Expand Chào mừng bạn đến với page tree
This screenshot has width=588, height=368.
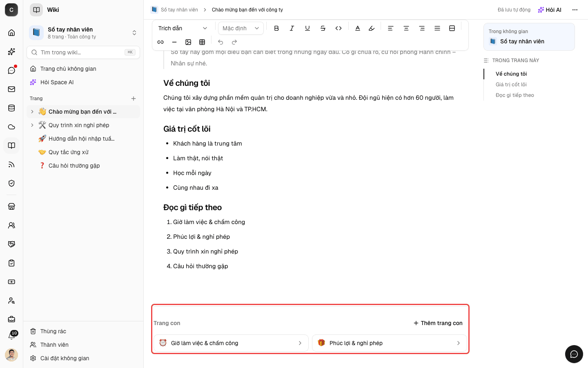32,112
